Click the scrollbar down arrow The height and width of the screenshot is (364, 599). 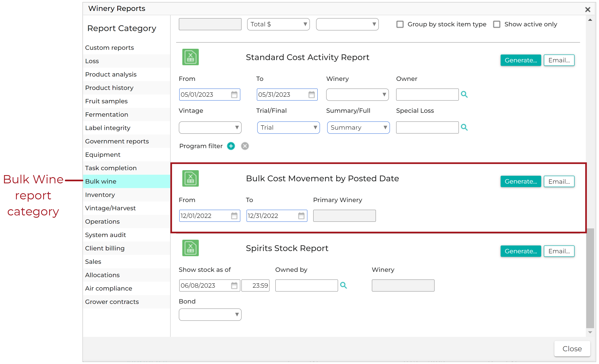[590, 332]
